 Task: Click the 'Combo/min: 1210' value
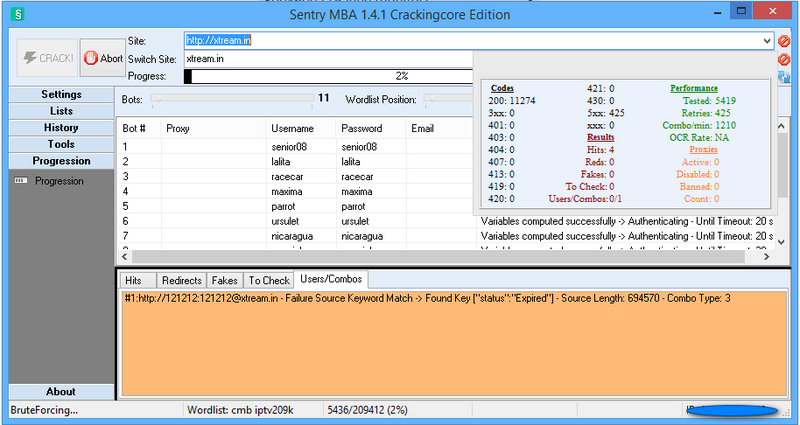(699, 125)
